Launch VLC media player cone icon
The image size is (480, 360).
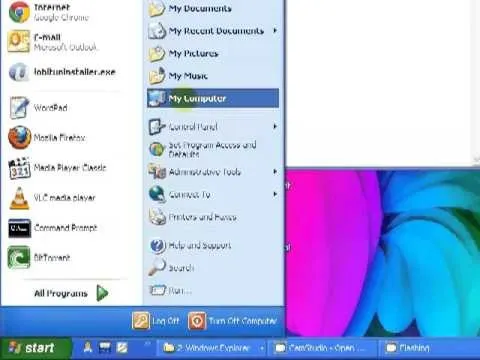pos(19,198)
